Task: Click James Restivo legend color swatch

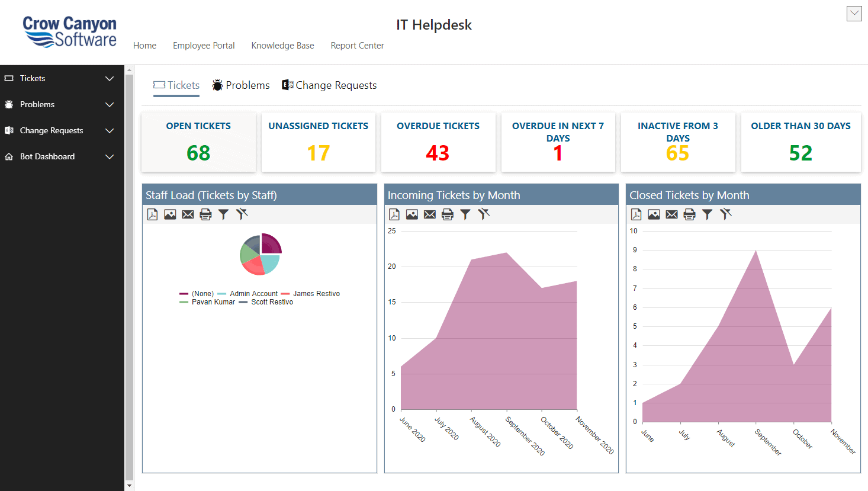Action: click(285, 294)
